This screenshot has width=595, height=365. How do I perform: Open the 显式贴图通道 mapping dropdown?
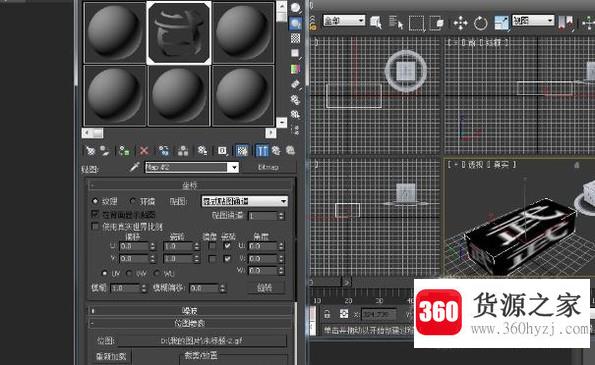(244, 201)
